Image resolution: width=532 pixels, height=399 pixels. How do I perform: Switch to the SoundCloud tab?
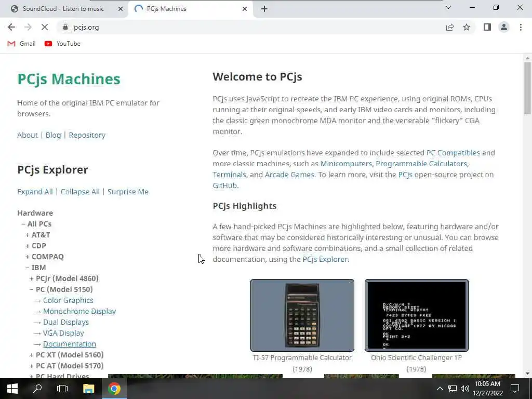(x=64, y=9)
